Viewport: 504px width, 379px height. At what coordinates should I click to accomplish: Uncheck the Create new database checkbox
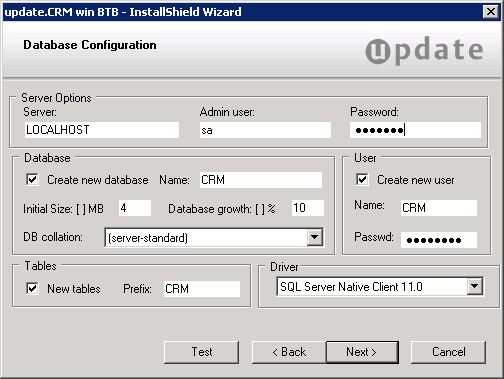(x=32, y=180)
